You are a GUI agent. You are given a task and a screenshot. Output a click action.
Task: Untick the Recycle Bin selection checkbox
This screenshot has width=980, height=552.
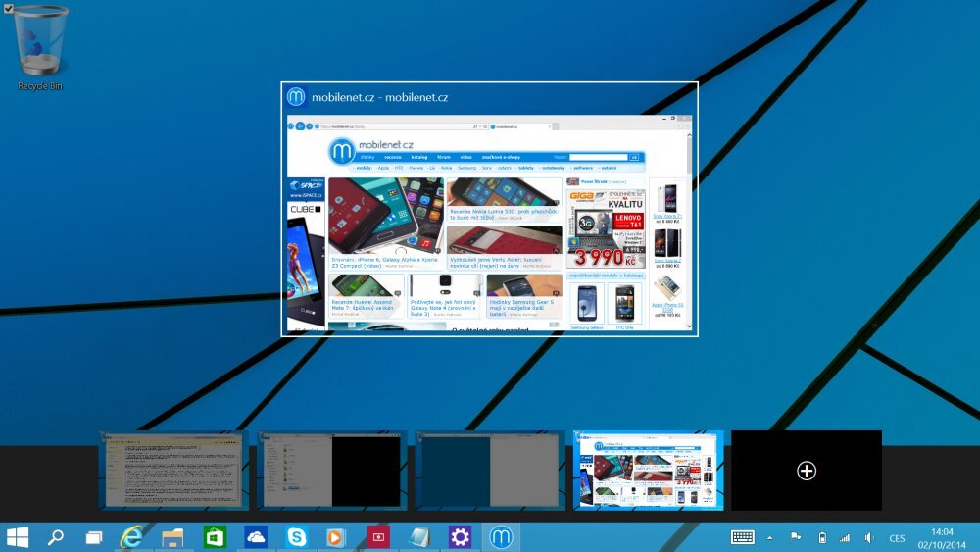[x=8, y=8]
